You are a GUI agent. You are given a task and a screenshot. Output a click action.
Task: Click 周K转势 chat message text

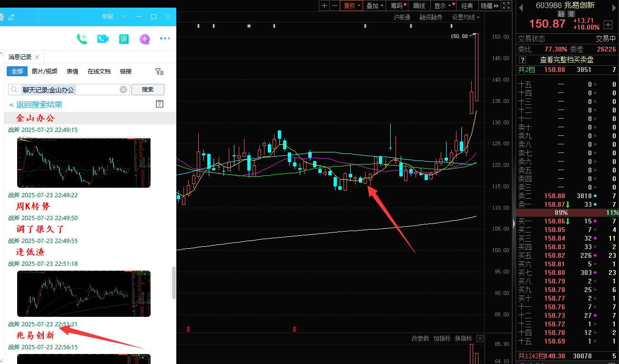point(33,206)
